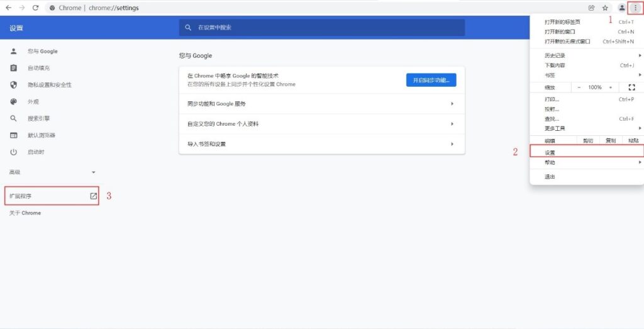
Task: Open the three-dot Chrome menu
Action: (635, 8)
